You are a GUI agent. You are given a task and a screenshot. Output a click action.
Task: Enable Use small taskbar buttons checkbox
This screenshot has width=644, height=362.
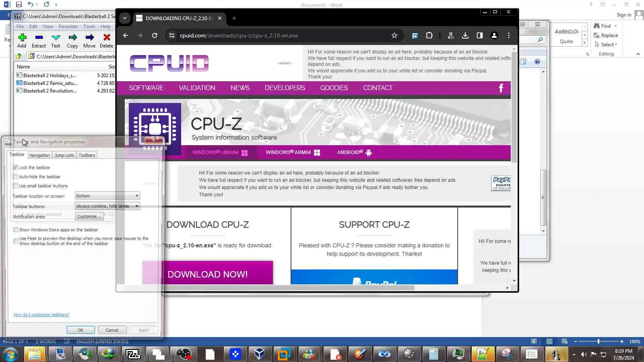pos(15,186)
